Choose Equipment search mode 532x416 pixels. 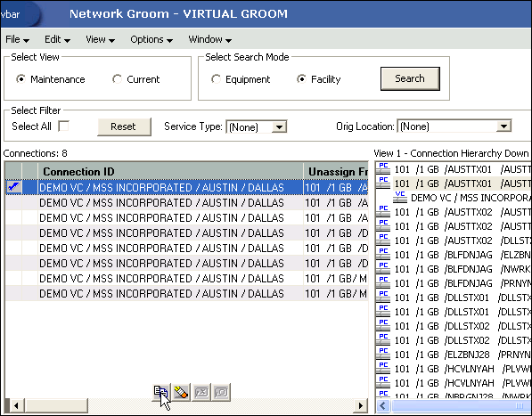(216, 79)
